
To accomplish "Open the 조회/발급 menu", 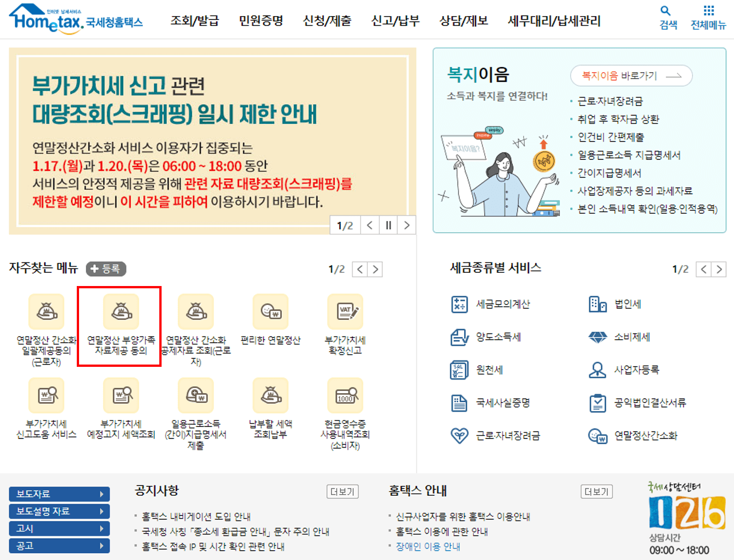I will [x=195, y=21].
